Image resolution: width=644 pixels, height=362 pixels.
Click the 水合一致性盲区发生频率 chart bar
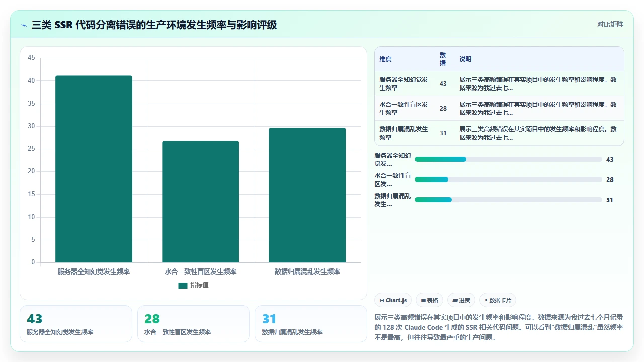click(200, 202)
